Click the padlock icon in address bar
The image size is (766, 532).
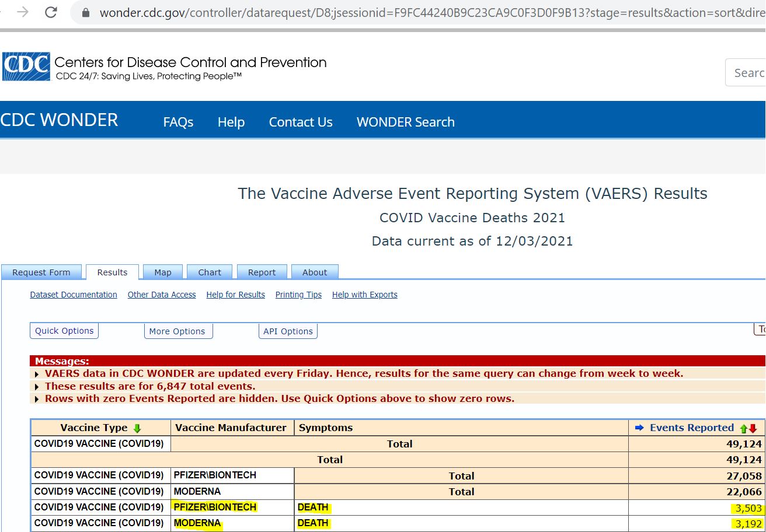click(86, 13)
